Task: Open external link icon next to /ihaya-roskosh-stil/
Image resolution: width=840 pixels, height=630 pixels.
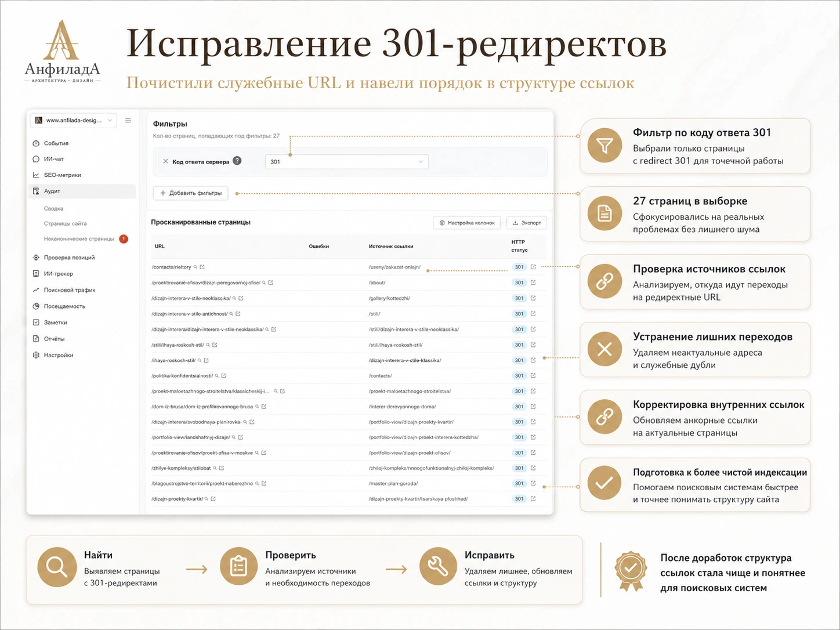Action: tap(206, 360)
